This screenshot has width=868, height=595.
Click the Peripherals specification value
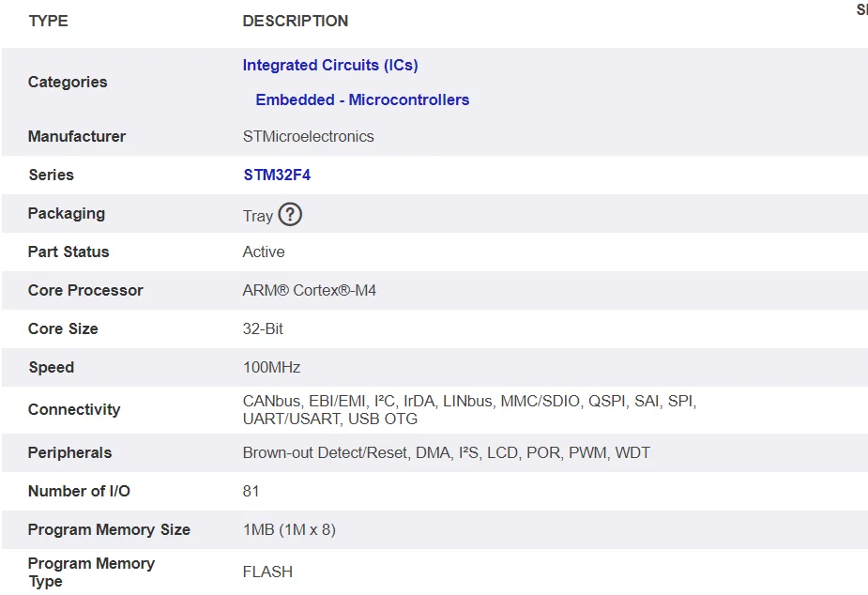tap(446, 452)
